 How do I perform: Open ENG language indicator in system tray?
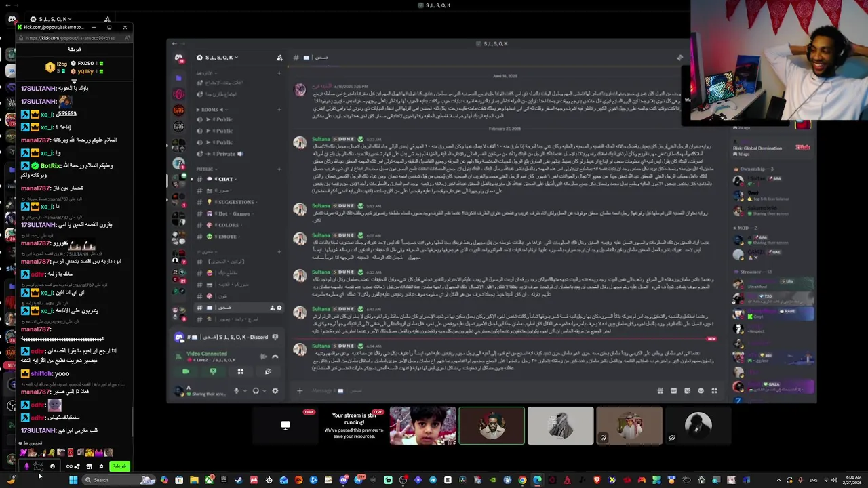click(x=813, y=480)
